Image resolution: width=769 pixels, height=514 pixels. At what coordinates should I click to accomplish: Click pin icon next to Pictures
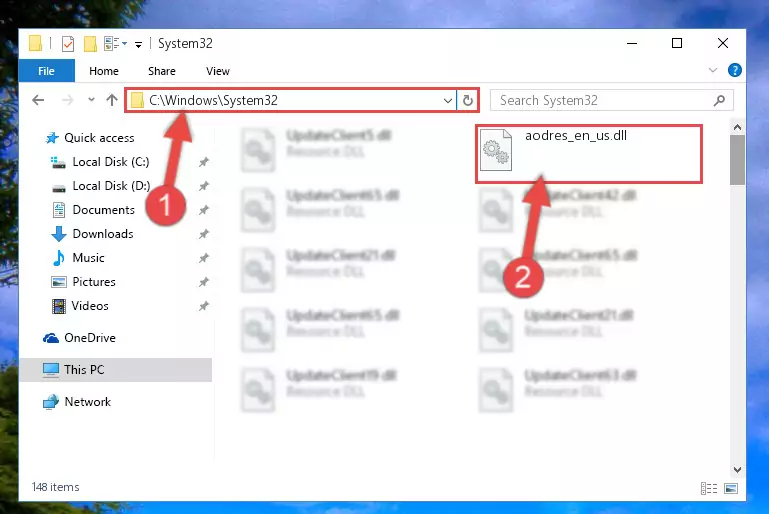click(x=204, y=282)
